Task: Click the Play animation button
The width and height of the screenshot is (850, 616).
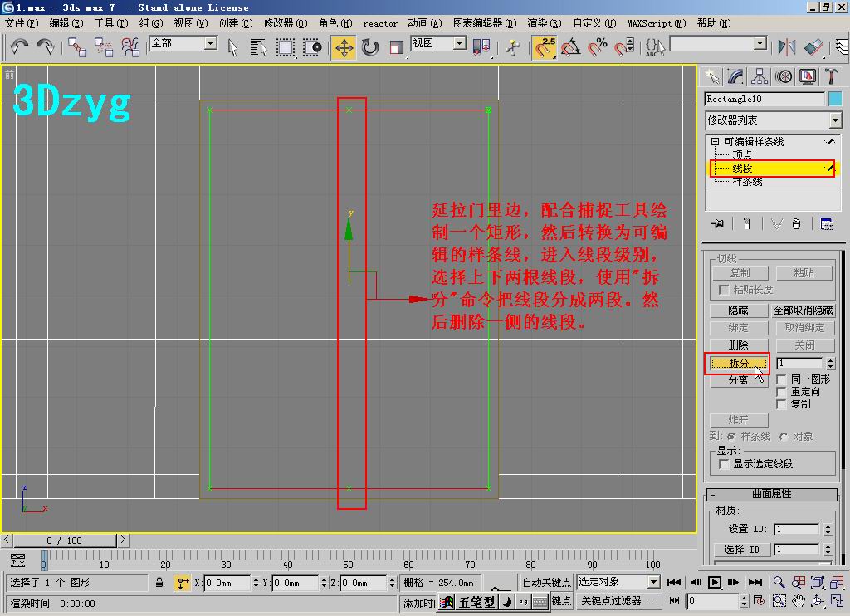Action: pyautogui.click(x=715, y=583)
